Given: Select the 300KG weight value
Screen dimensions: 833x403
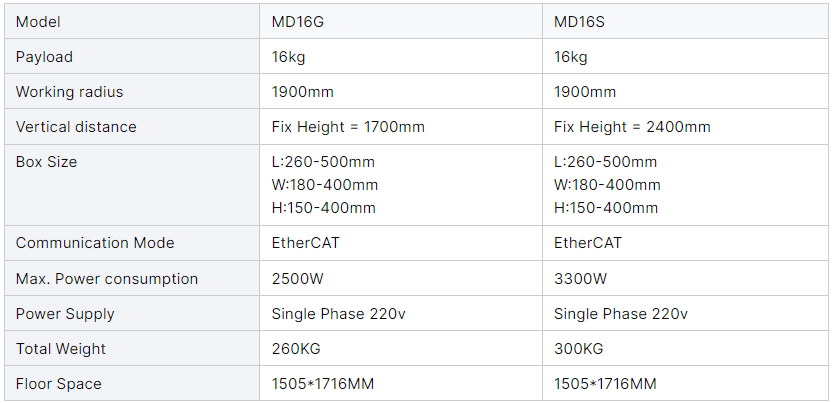Looking at the screenshot, I should tap(578, 349).
